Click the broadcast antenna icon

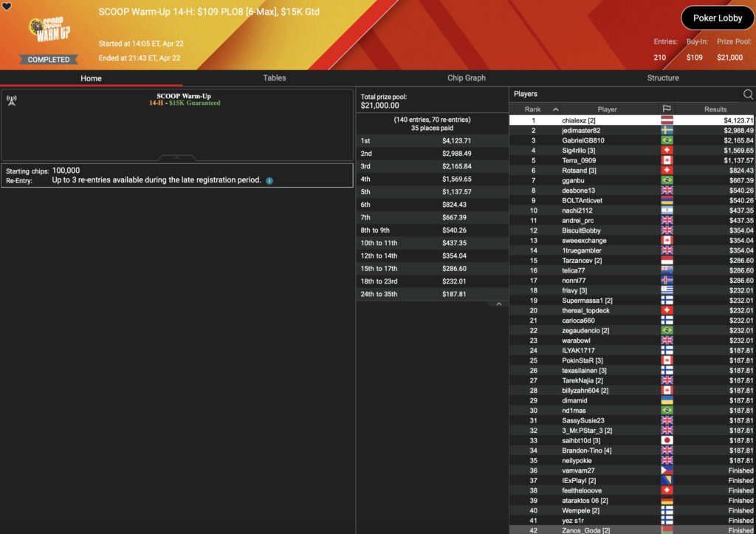pos(12,100)
